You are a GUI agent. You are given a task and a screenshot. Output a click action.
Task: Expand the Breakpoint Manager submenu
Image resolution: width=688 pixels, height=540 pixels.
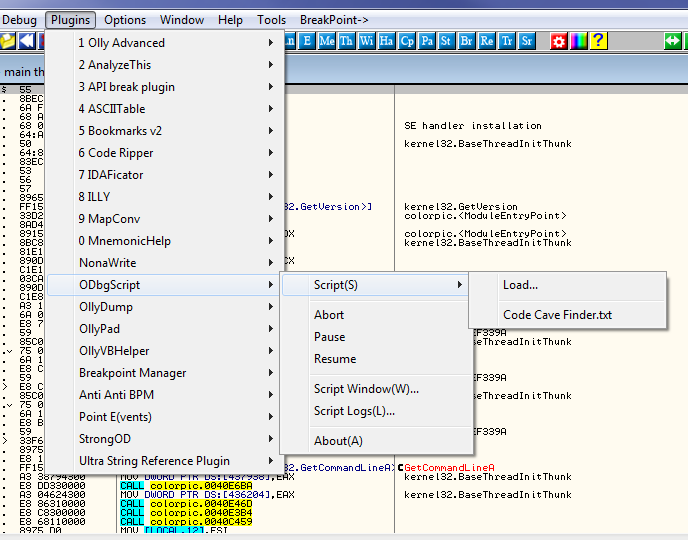tap(165, 372)
